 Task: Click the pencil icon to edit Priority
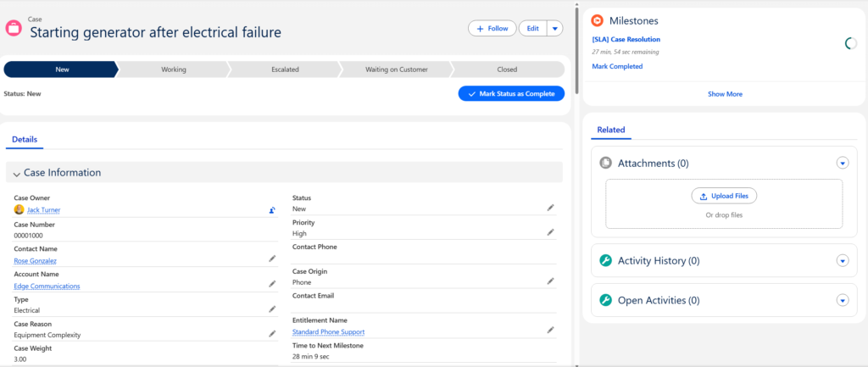[550, 231]
